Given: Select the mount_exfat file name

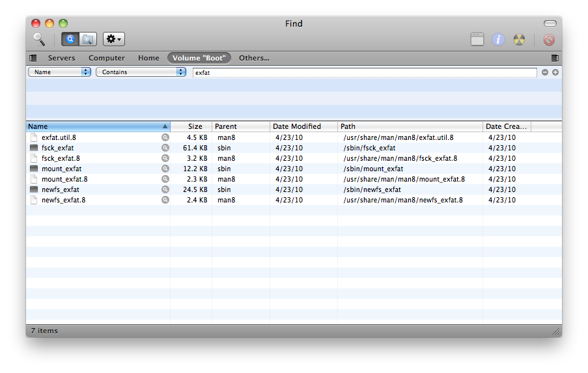Looking at the screenshot, I should pyautogui.click(x=61, y=169).
